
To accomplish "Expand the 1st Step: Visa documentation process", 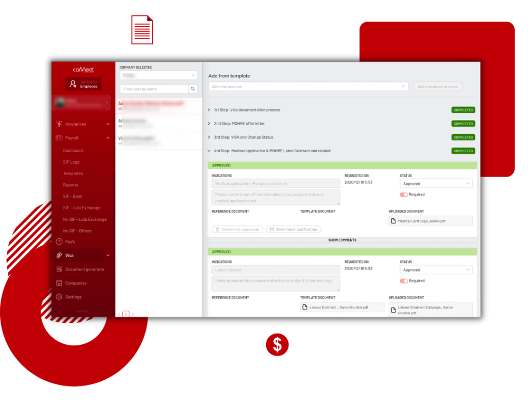I will pyautogui.click(x=209, y=110).
